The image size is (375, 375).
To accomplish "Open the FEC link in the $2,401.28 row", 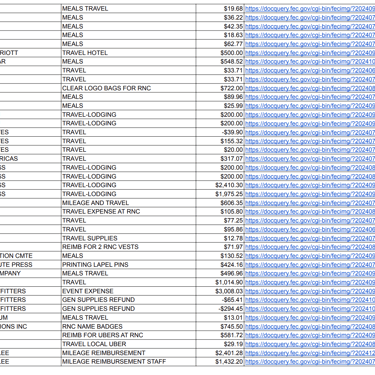I will [x=310, y=353].
